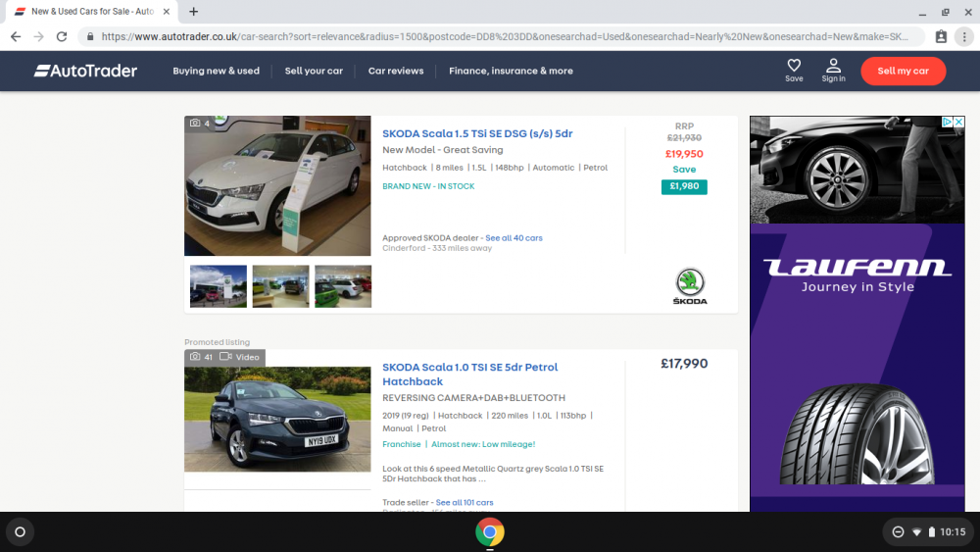This screenshot has height=552, width=980.
Task: Click REVERSING CAMERA+DAB+BLUETOOTH text
Action: click(473, 398)
